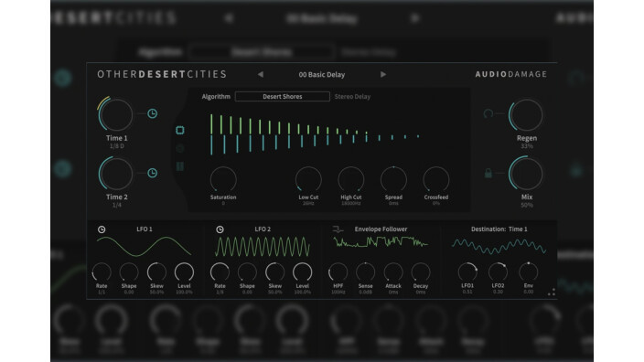Go to the next preset arrow
The width and height of the screenshot is (644, 362).
(382, 74)
